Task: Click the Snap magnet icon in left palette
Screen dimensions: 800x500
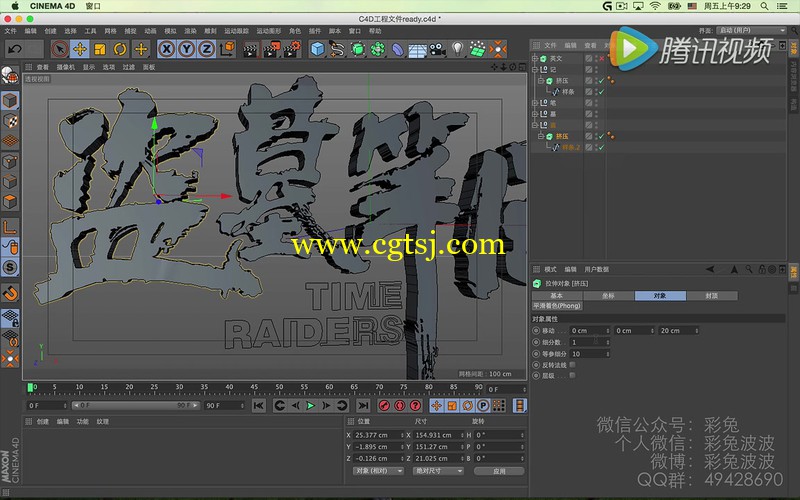Action: click(10, 293)
